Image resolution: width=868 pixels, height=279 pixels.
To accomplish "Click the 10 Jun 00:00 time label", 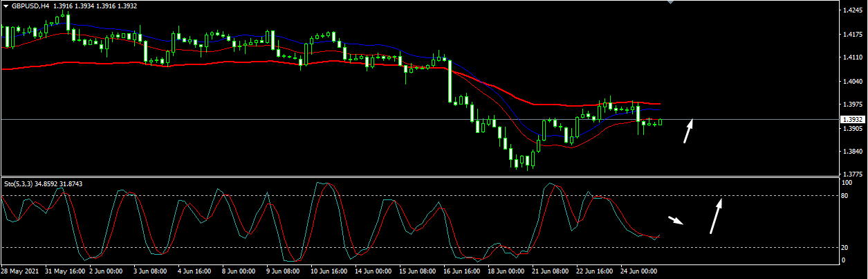I will (x=329, y=271).
